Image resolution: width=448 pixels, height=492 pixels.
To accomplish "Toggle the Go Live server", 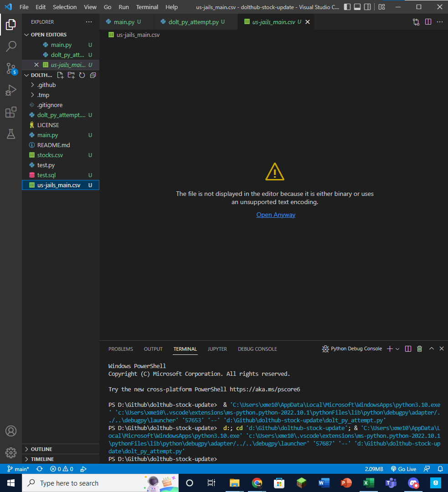I will 403,469.
